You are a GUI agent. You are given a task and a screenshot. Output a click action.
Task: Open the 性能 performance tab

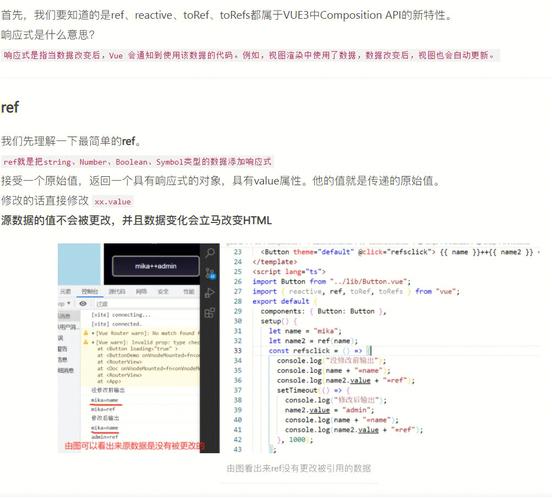coord(189,292)
